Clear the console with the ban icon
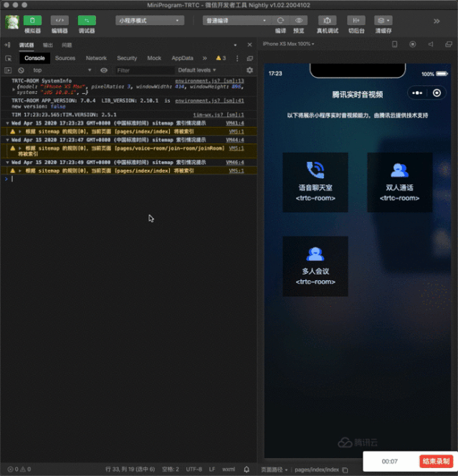The height and width of the screenshot is (476, 458). [21, 70]
